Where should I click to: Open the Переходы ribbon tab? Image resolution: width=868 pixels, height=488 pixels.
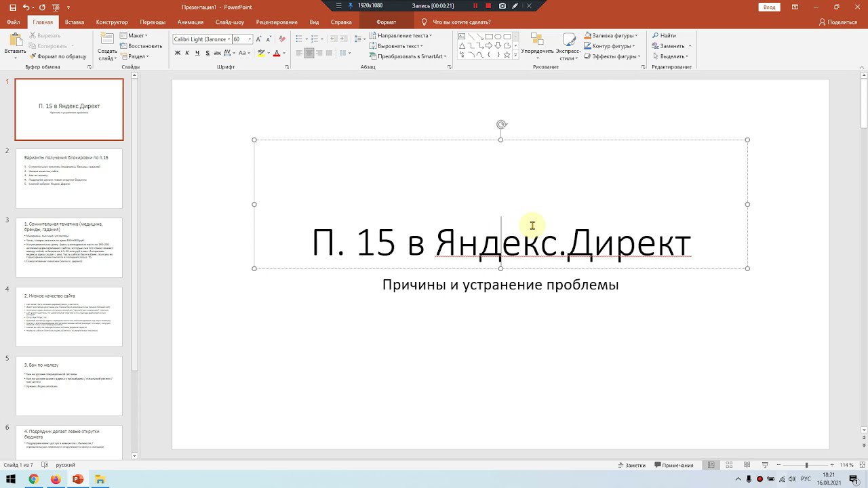point(153,22)
